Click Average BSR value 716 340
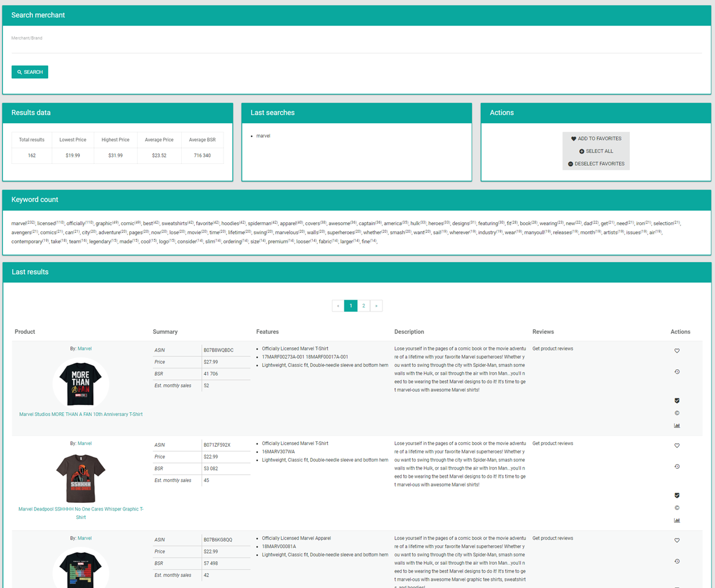Screen dimensions: 715x588 click(203, 155)
